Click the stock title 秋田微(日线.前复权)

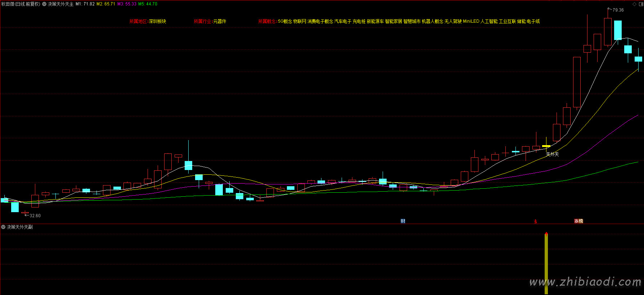pos(21,4)
